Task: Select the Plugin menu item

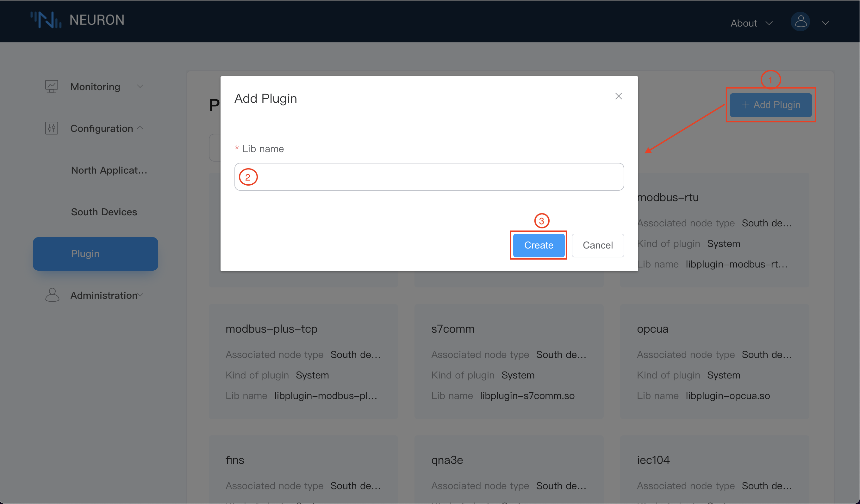Action: click(96, 254)
